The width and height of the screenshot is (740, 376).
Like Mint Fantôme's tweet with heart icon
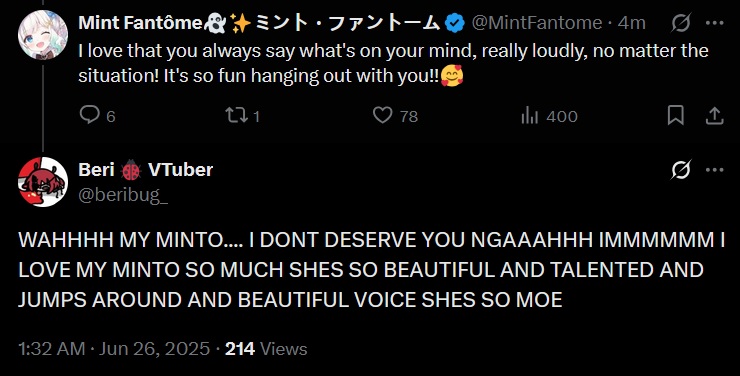tap(382, 115)
